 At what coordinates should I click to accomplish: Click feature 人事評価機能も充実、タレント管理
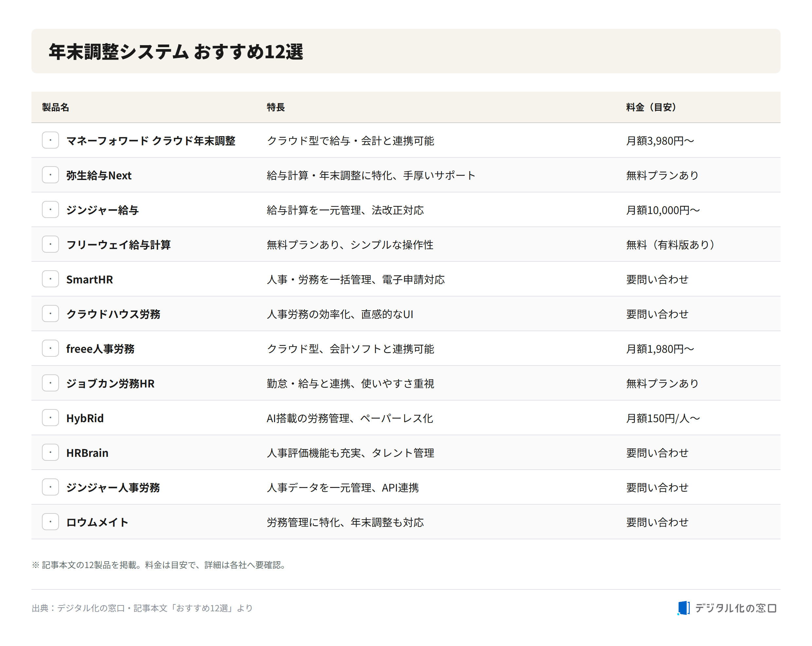(351, 453)
